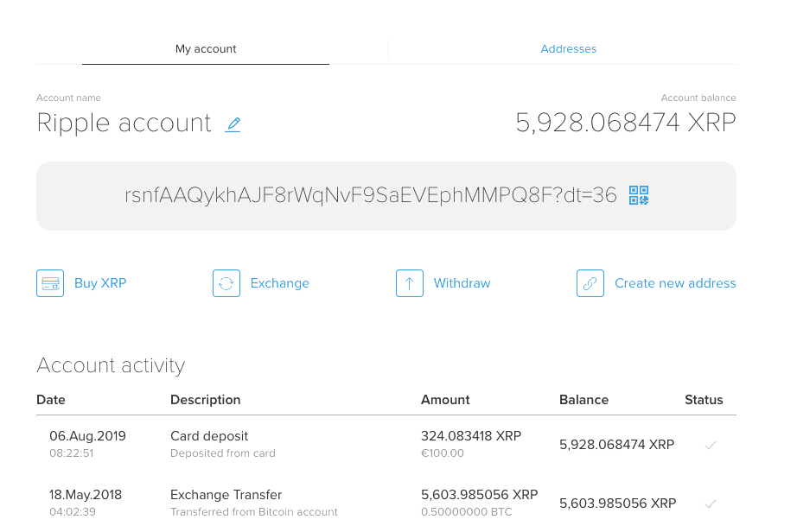The width and height of the screenshot is (797, 532).
Task: Click the Buy XRP link
Action: click(x=100, y=283)
